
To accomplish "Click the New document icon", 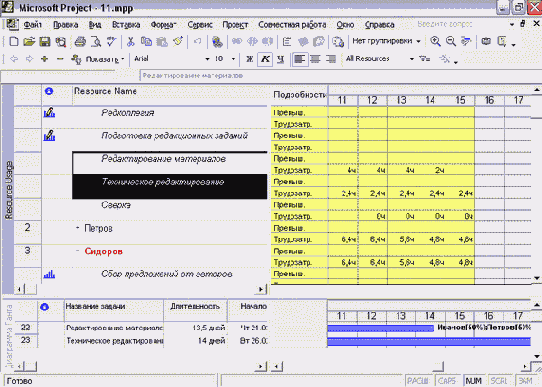I will (x=14, y=41).
